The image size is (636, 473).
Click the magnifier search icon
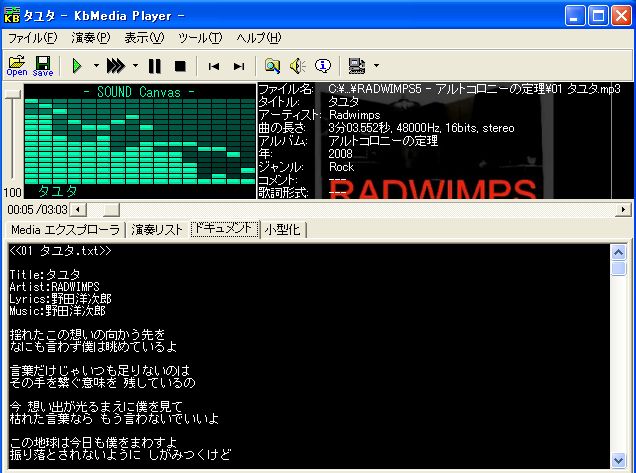pos(272,66)
